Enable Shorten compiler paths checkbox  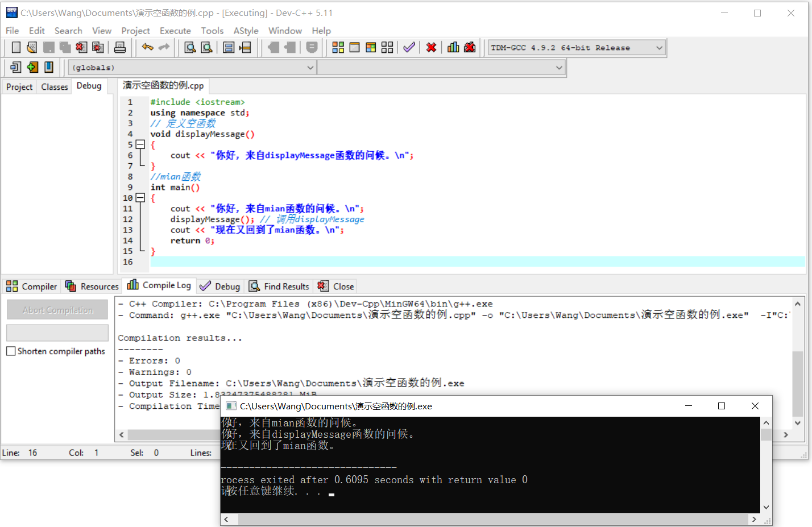tap(11, 351)
